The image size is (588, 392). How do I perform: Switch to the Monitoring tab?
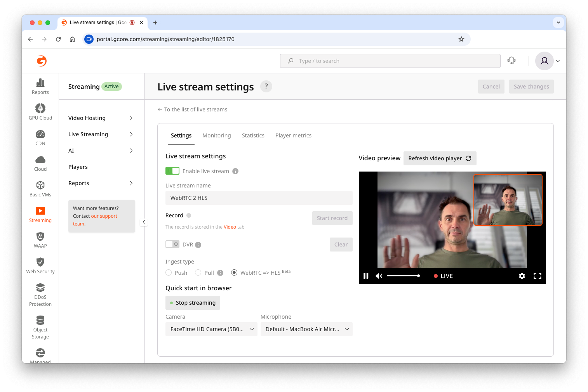[217, 135]
